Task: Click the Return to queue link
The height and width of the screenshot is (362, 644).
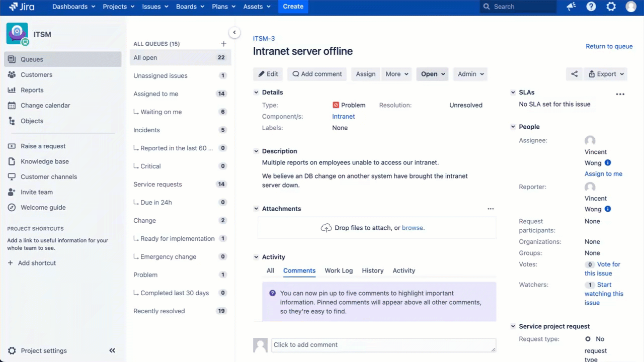Action: (609, 46)
